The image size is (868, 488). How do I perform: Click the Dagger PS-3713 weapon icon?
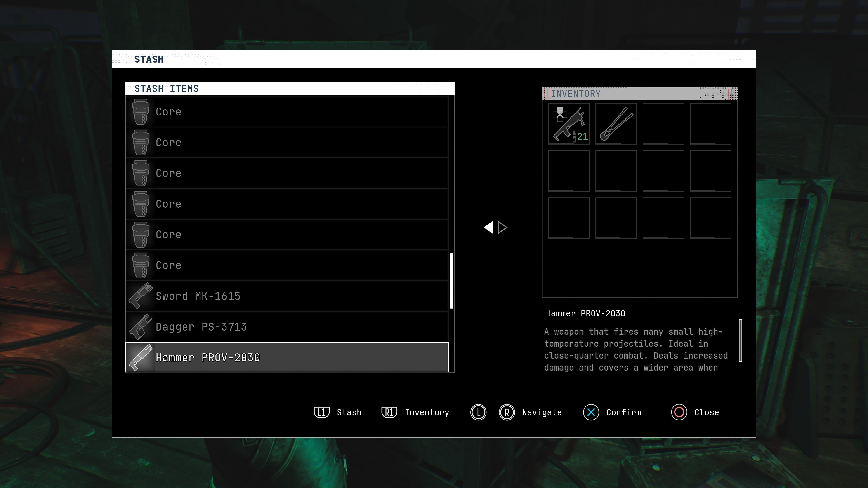coord(140,327)
